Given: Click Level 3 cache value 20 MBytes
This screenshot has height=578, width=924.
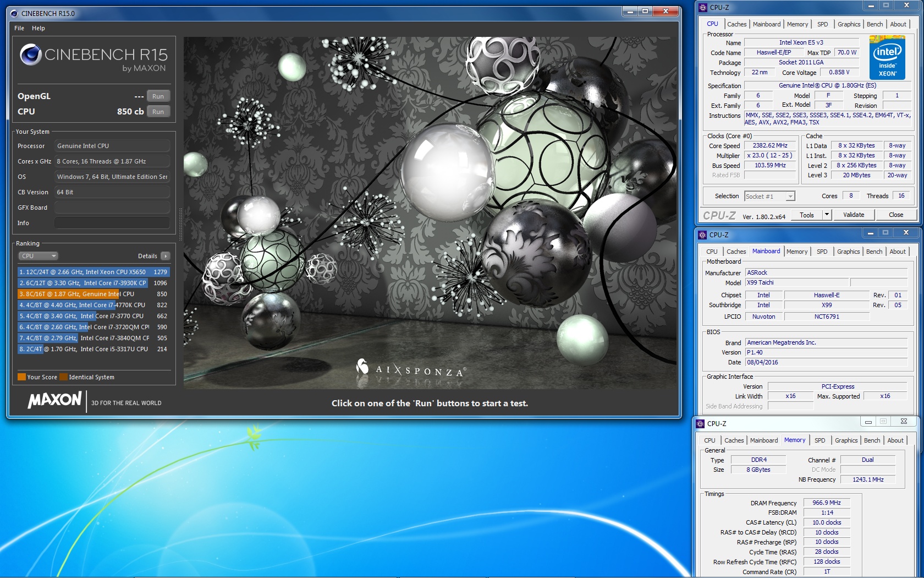Looking at the screenshot, I should pos(856,176).
